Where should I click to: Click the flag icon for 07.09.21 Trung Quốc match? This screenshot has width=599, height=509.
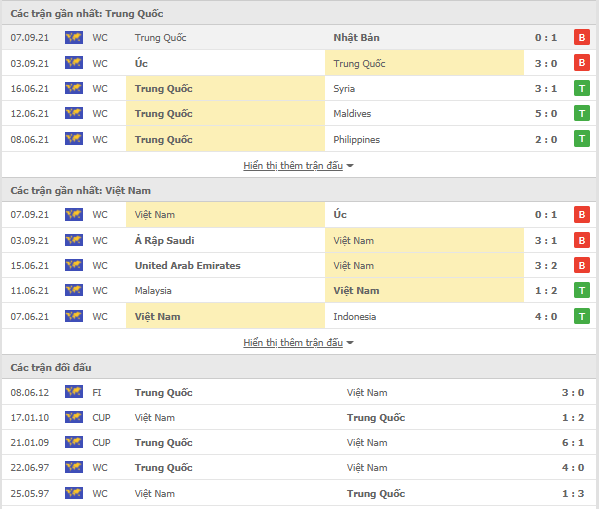click(74, 37)
